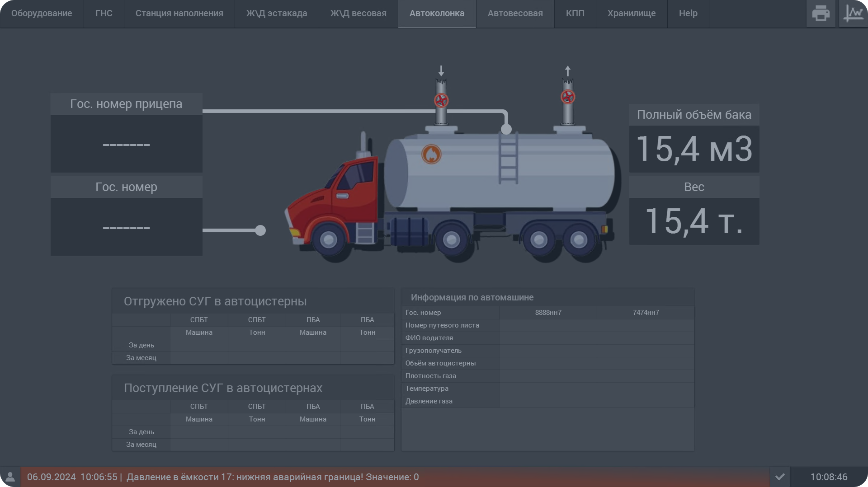
Task: Click the downward arrow above inlet pipe
Action: 441,71
